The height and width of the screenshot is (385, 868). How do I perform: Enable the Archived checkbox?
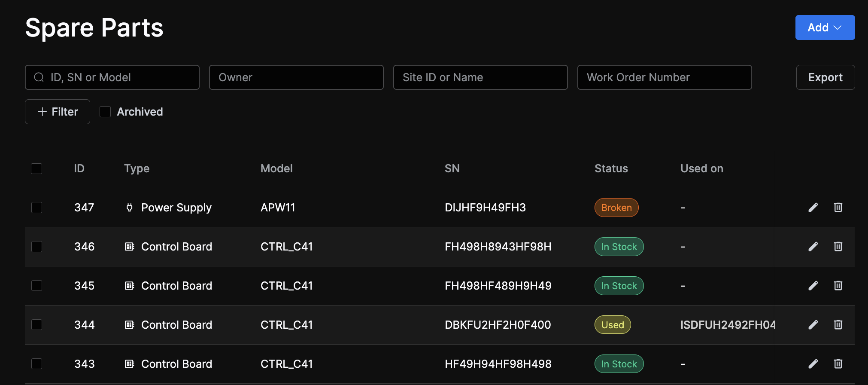coord(105,112)
